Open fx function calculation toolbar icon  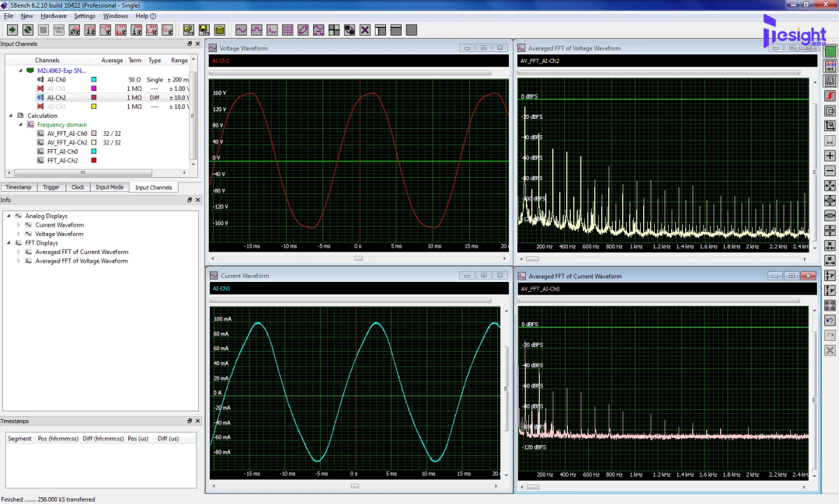168,30
